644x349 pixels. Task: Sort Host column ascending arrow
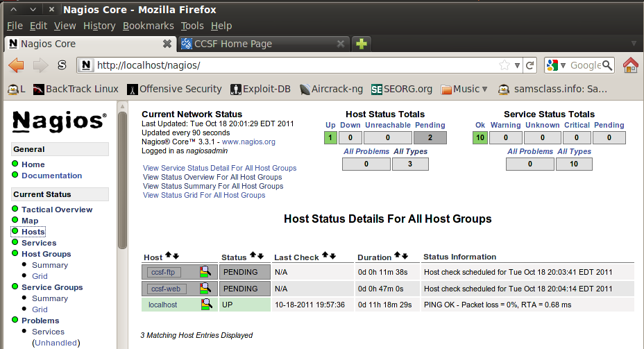[x=168, y=255]
